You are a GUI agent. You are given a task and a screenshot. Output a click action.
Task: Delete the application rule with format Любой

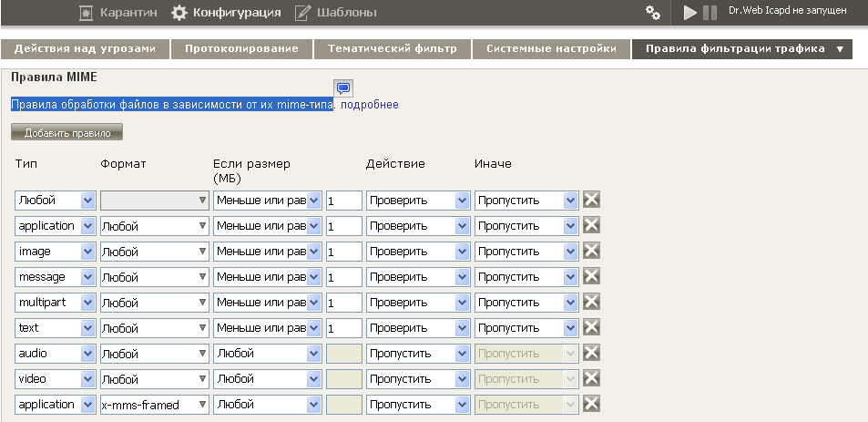point(591,225)
